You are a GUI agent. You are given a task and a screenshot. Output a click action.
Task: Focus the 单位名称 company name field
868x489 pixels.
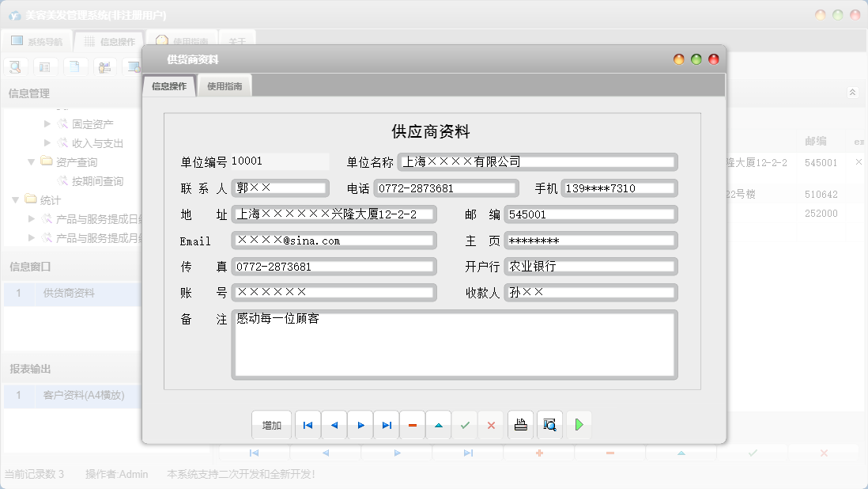coord(538,161)
